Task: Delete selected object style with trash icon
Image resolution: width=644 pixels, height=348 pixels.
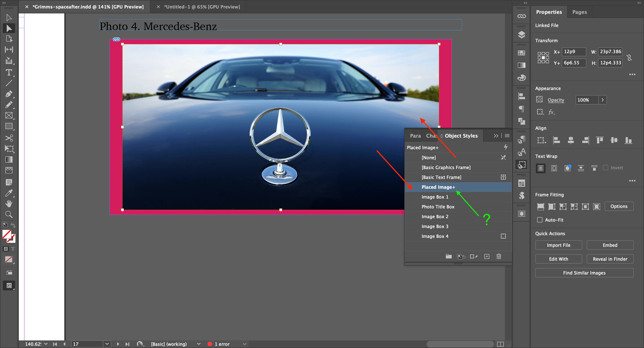Action: pyautogui.click(x=498, y=256)
